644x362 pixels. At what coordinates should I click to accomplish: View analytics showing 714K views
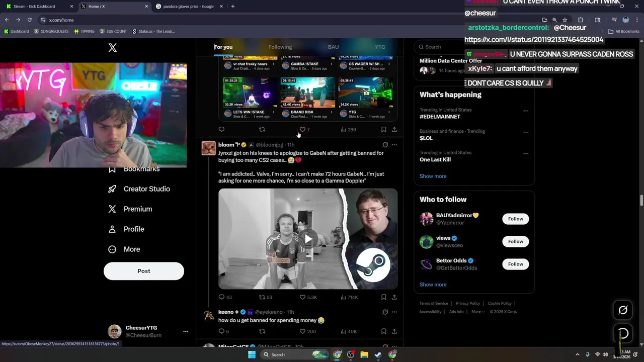(349, 297)
